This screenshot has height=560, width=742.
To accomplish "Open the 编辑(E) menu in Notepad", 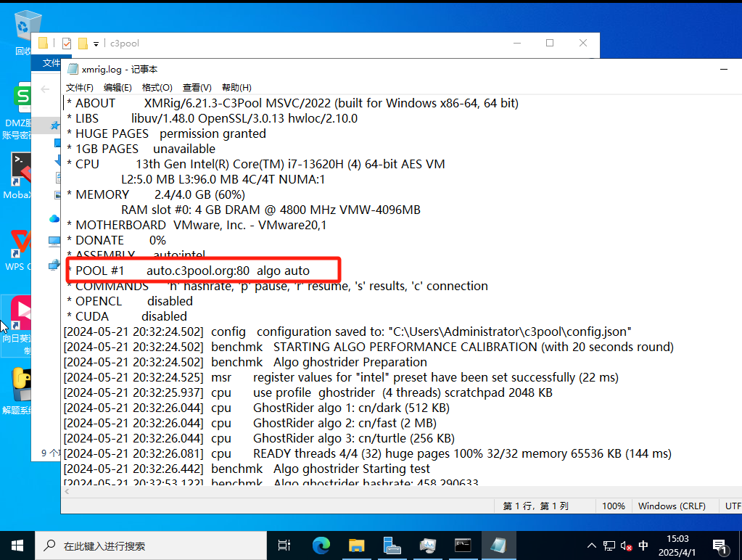I will 118,88.
